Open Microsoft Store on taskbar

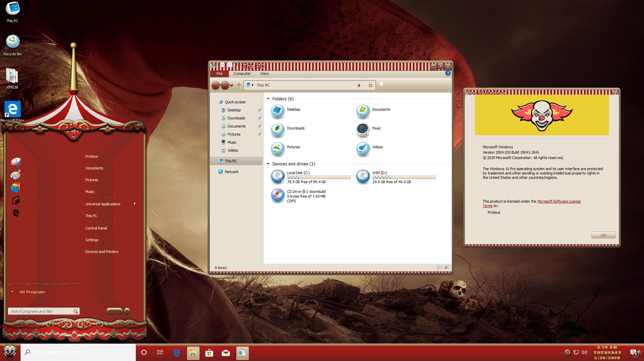pos(209,353)
